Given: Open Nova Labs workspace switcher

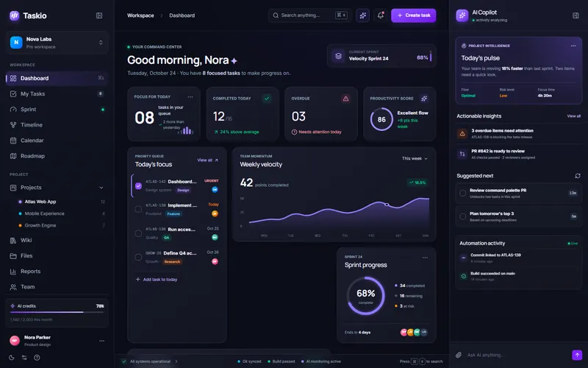Looking at the screenshot, I should coord(57,43).
